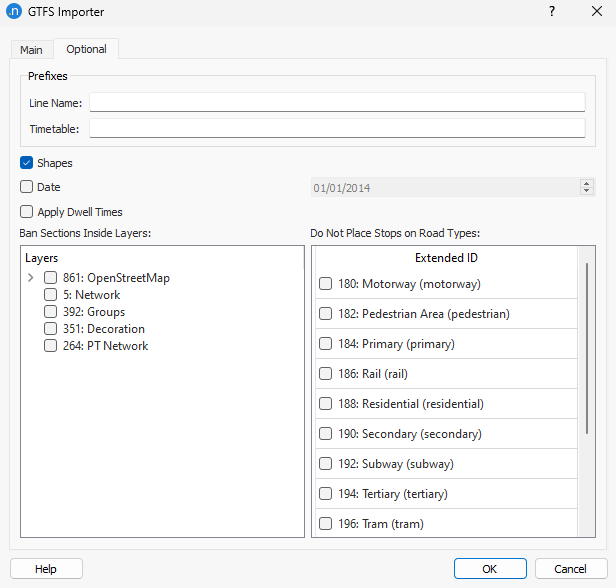This screenshot has width=616, height=588.
Task: Check the 5: Network layer box
Action: [50, 295]
